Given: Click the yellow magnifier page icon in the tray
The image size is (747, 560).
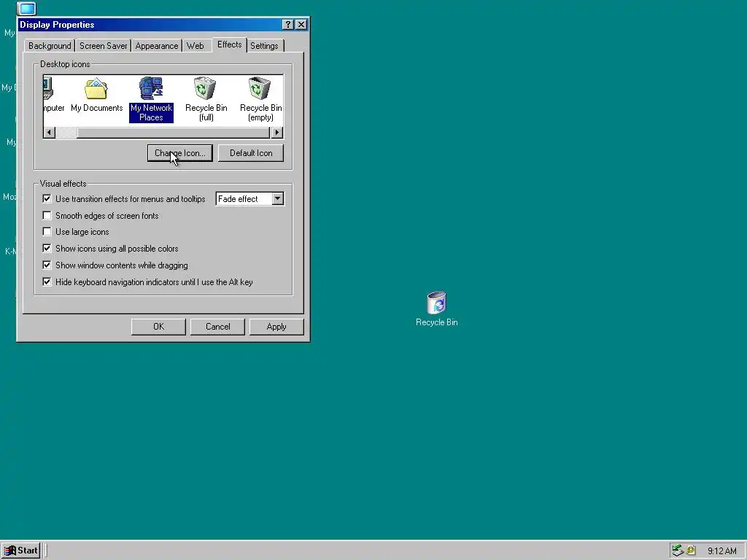Looking at the screenshot, I should coord(691,551).
